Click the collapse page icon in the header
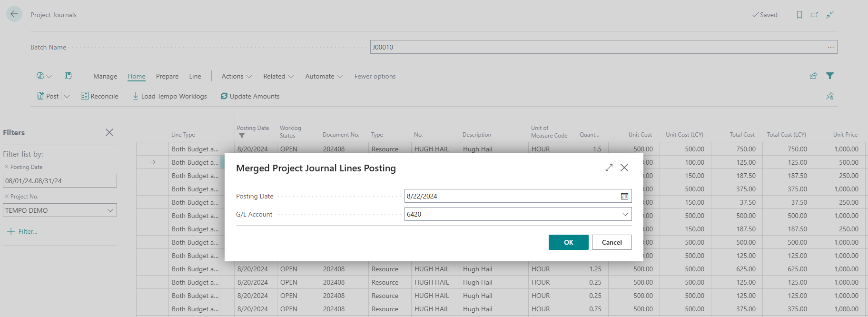Screen dimensions: 868x317 830,15
